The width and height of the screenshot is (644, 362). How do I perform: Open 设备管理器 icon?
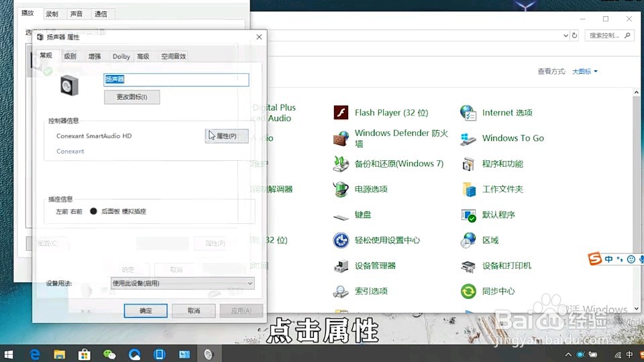click(341, 266)
